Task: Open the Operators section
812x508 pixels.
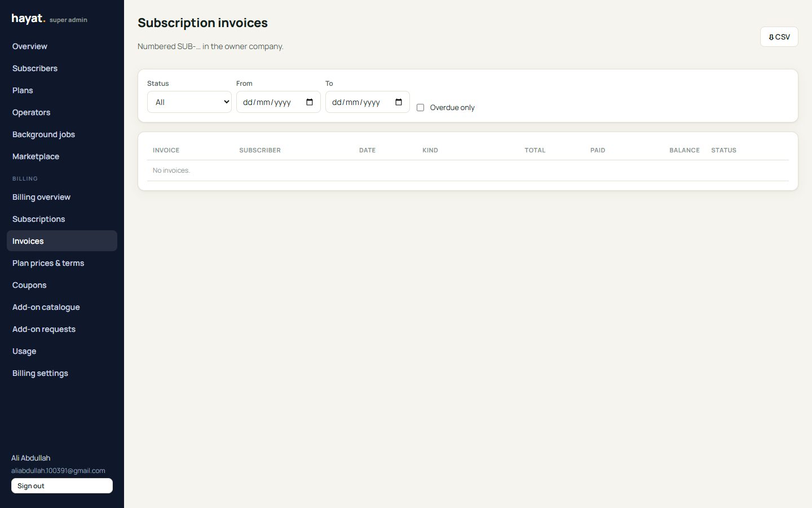Action: 62,112
